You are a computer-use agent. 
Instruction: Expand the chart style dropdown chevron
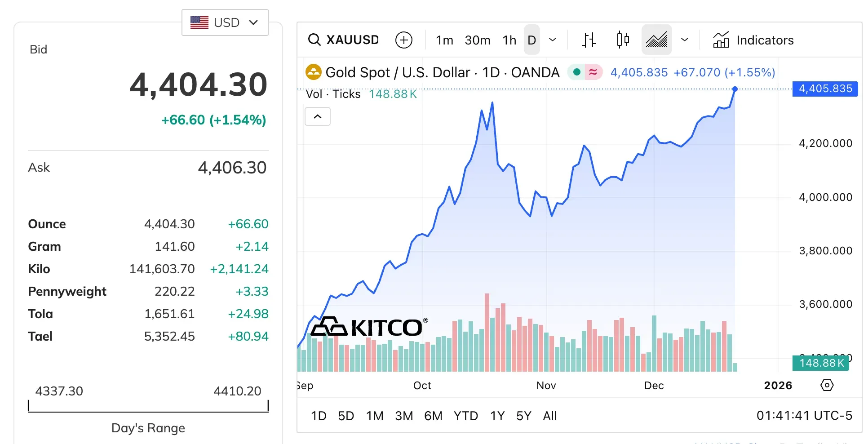pos(685,40)
